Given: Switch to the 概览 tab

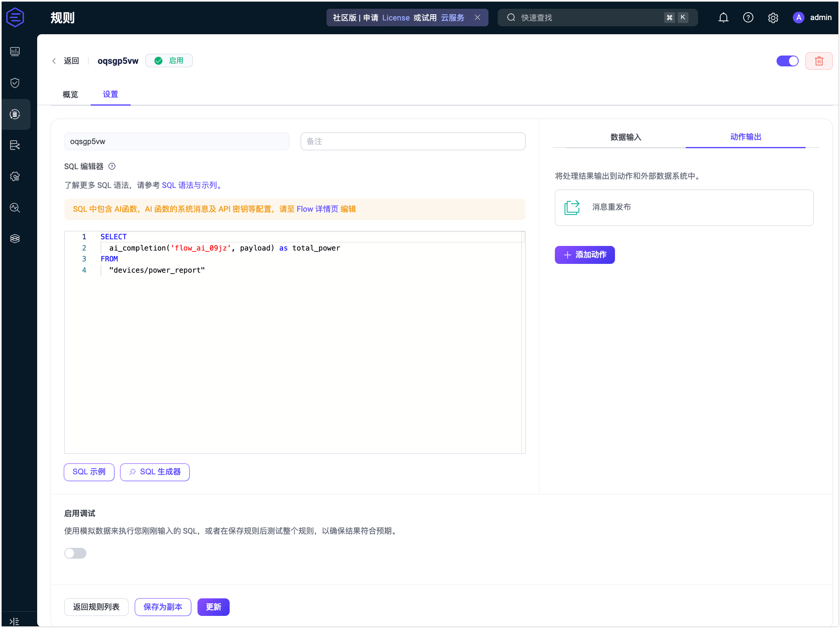Looking at the screenshot, I should point(70,95).
